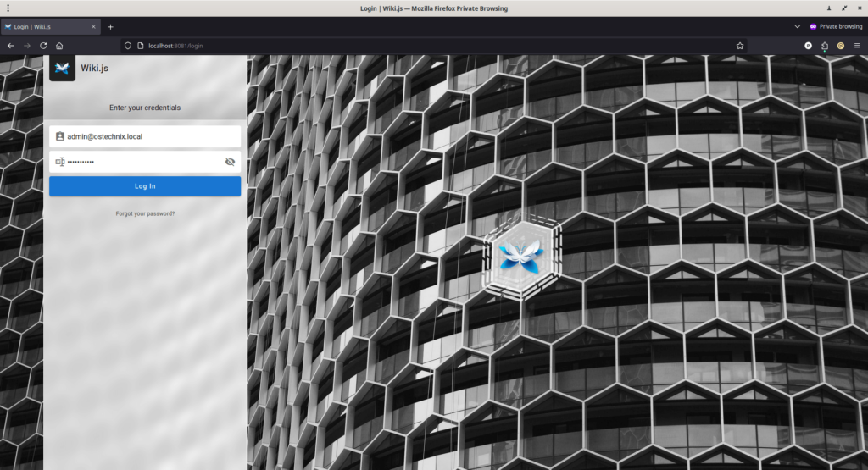Click the blue Log In button
This screenshot has width=868, height=470.
(x=144, y=186)
